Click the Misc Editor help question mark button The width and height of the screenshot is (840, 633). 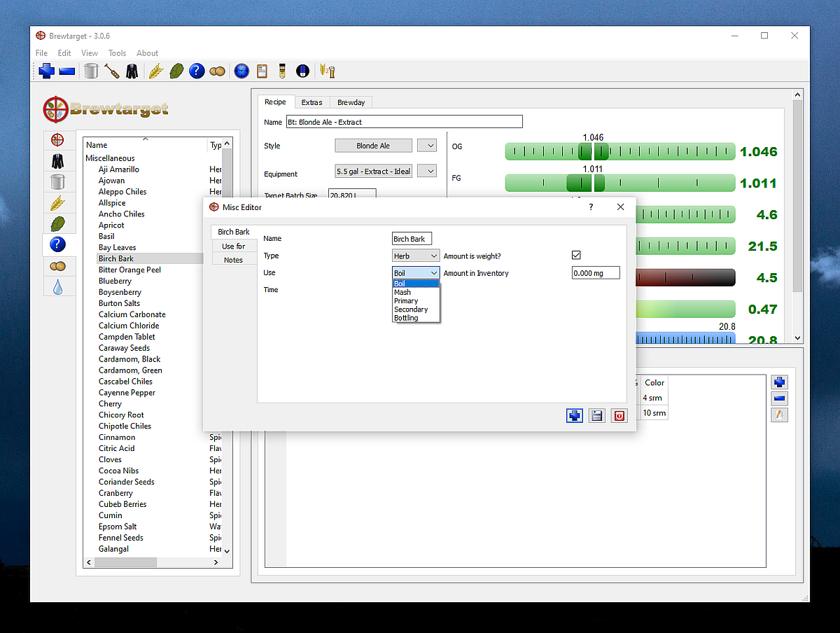(591, 207)
